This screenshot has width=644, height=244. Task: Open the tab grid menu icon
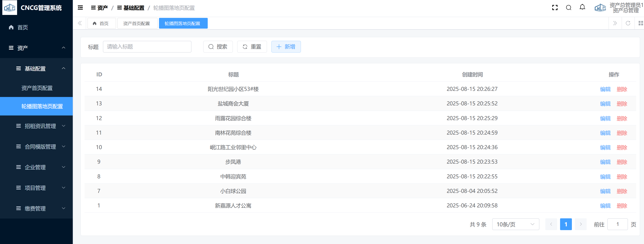(x=640, y=23)
